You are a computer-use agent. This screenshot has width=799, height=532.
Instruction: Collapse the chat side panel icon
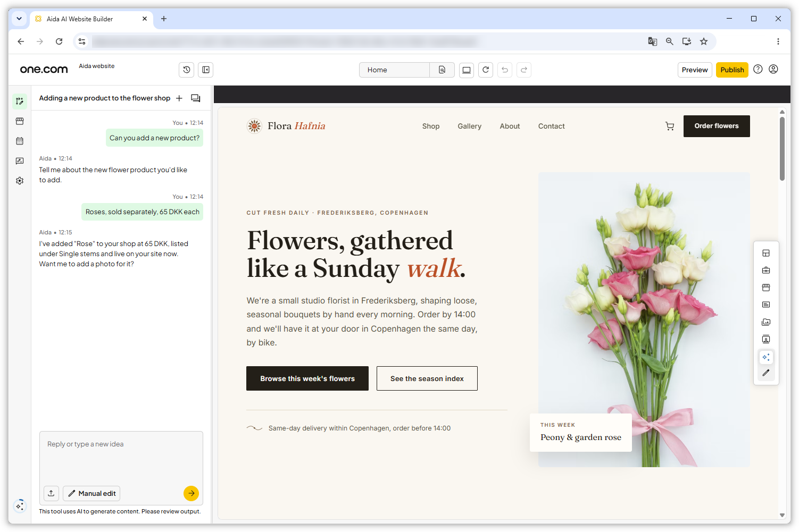pos(206,70)
